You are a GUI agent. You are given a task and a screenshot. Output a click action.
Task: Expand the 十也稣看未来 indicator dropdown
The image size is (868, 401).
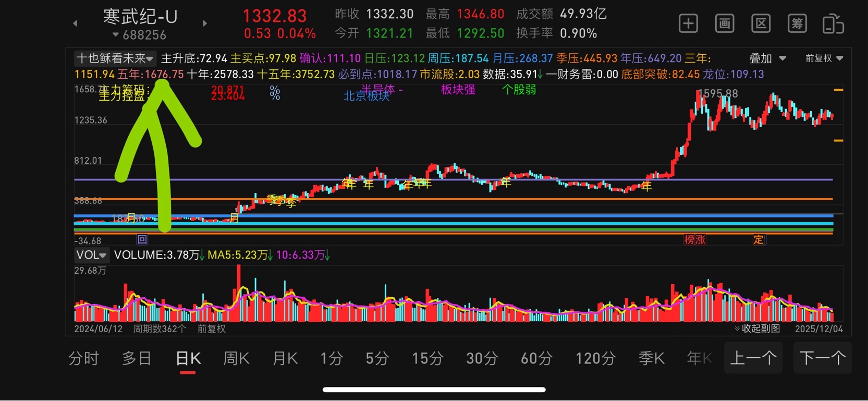click(x=114, y=58)
